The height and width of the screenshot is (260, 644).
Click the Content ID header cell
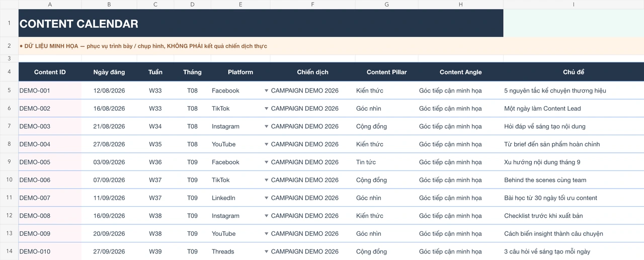pyautogui.click(x=50, y=72)
